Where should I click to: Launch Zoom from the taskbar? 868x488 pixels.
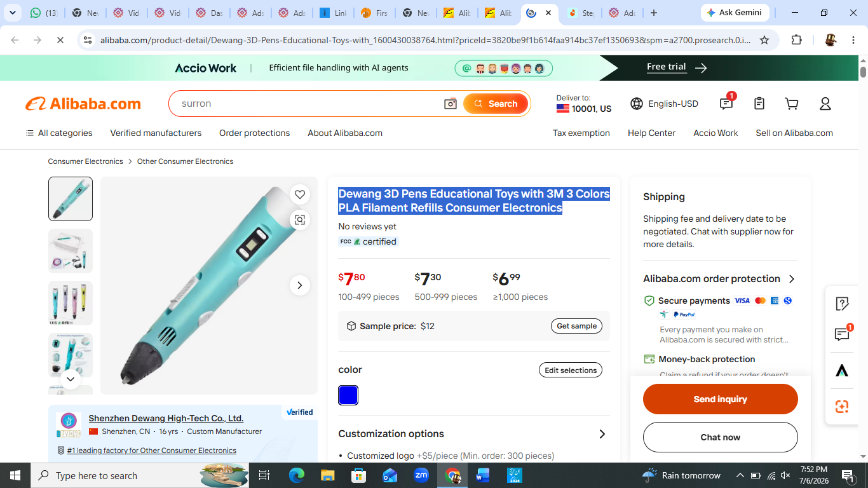coord(421,475)
